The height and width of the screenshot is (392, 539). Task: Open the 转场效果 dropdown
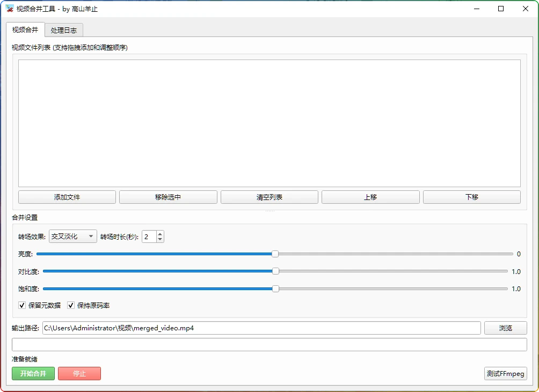(73, 236)
